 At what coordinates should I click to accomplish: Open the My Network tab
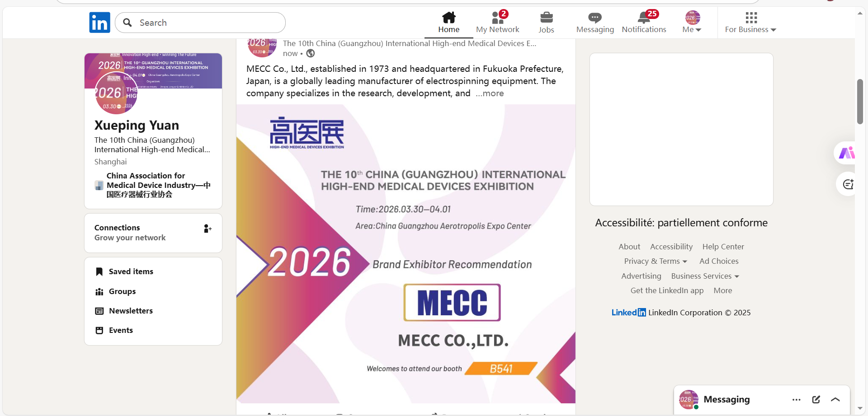[x=497, y=23]
